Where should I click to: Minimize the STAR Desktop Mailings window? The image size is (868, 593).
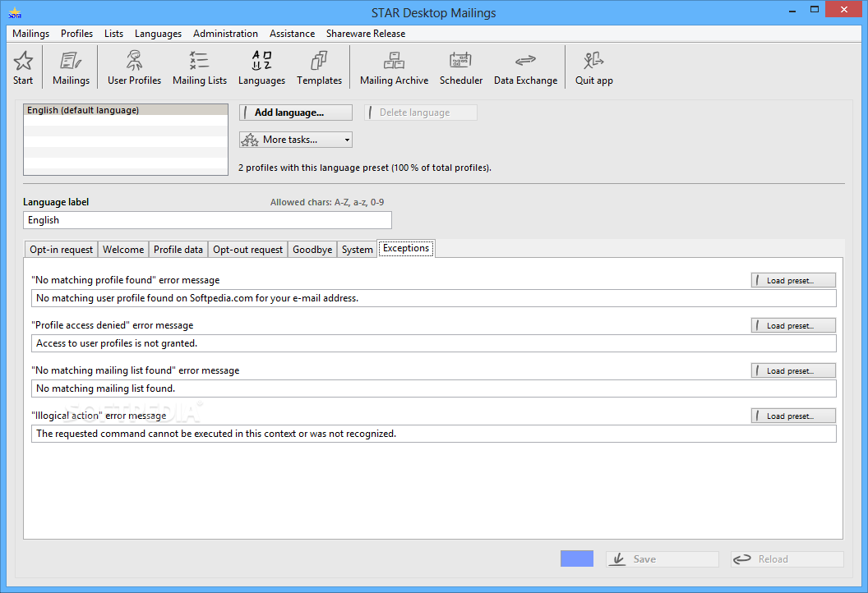coord(792,10)
